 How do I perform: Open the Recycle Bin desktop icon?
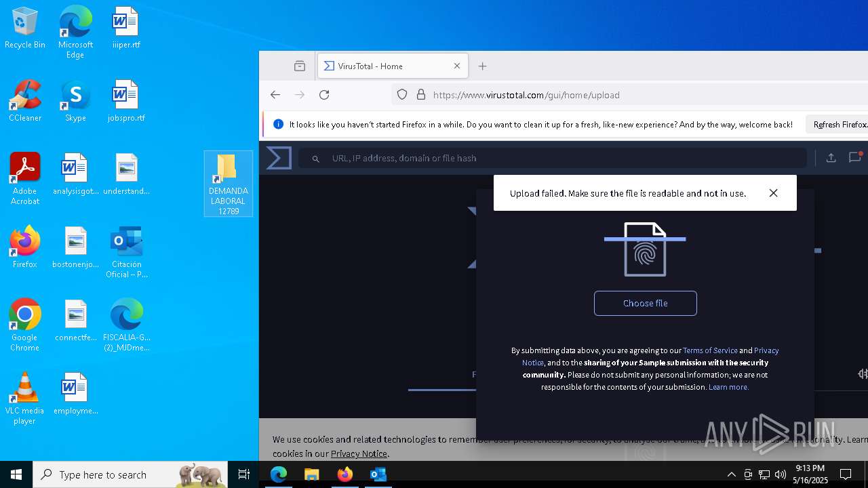(25, 28)
